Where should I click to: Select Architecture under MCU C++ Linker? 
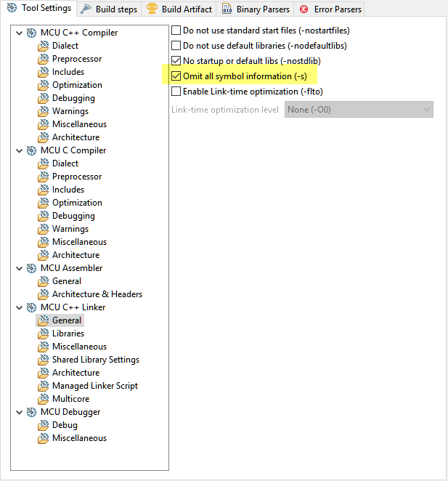[x=76, y=373]
